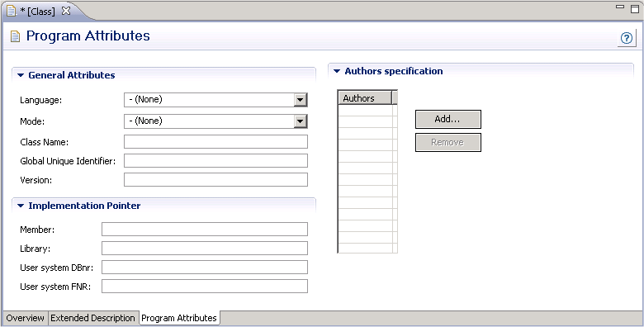Click the document icon on Class tab

click(x=12, y=11)
